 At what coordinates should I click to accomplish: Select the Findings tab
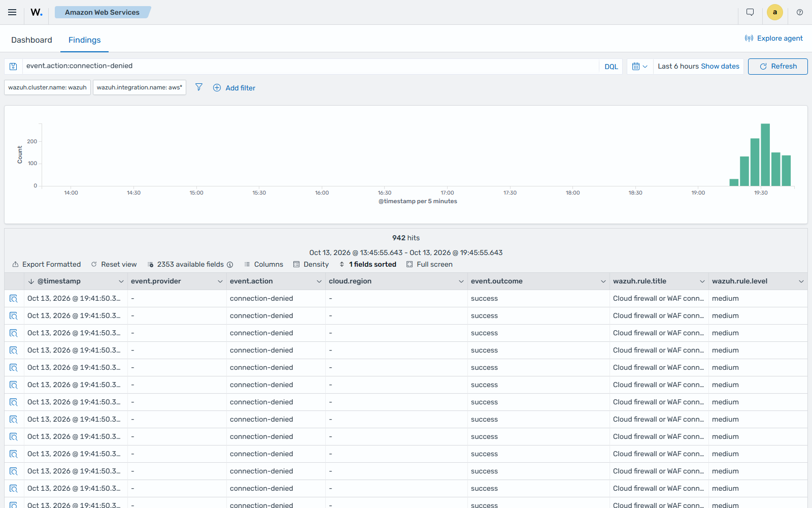(84, 40)
